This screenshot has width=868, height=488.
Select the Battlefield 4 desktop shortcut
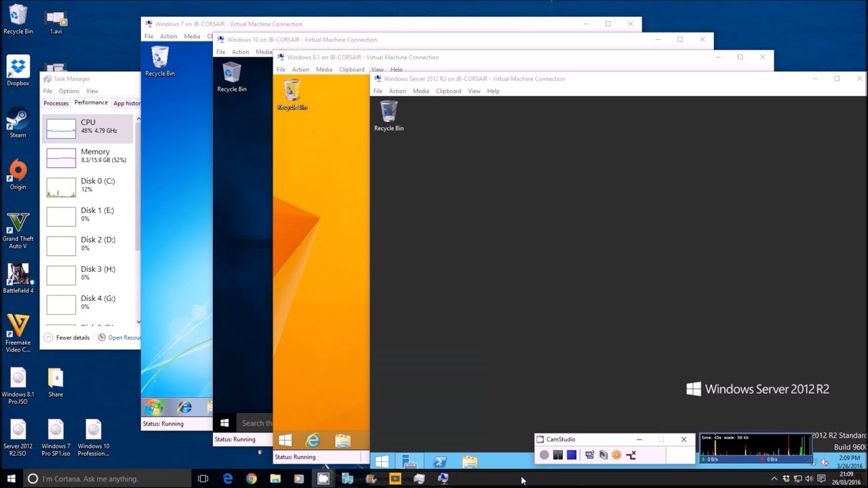pos(18,279)
